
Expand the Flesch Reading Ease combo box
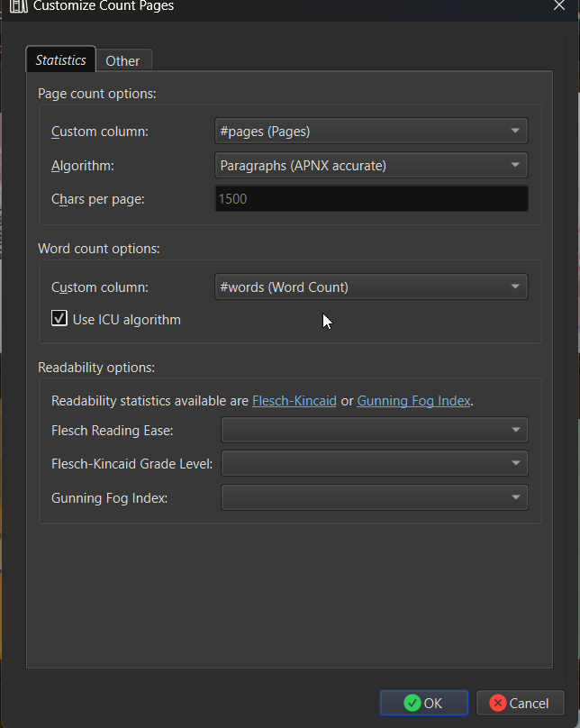374,431
